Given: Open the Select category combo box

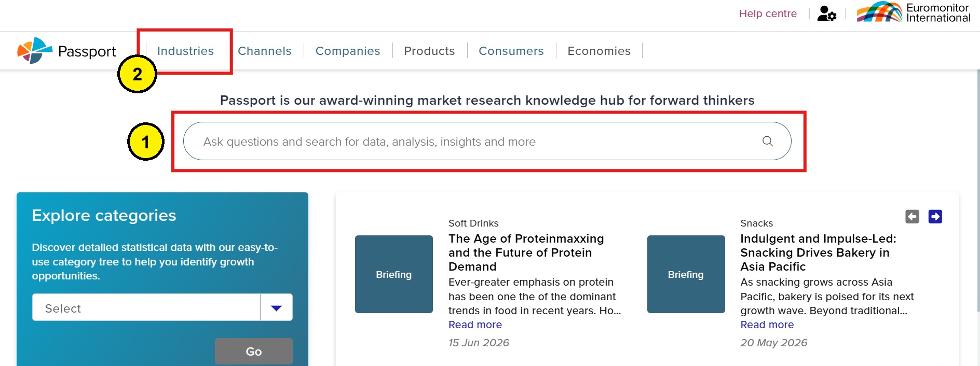Looking at the screenshot, I should 162,308.
